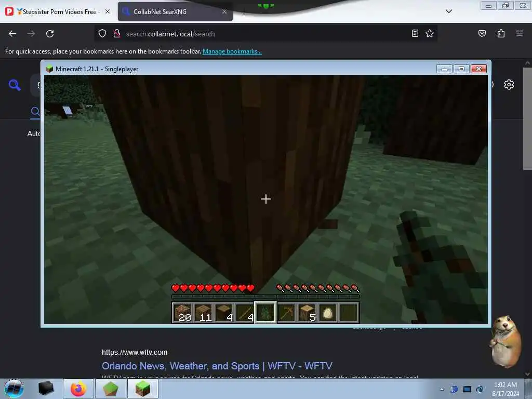Click the Minecraft window title bar icon

pos(49,69)
